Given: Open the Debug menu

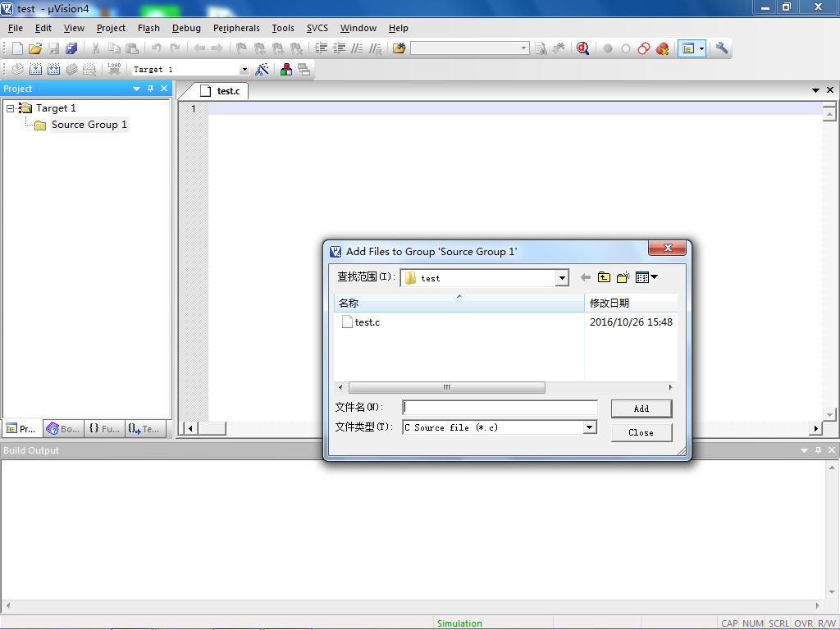Looking at the screenshot, I should coord(186,28).
